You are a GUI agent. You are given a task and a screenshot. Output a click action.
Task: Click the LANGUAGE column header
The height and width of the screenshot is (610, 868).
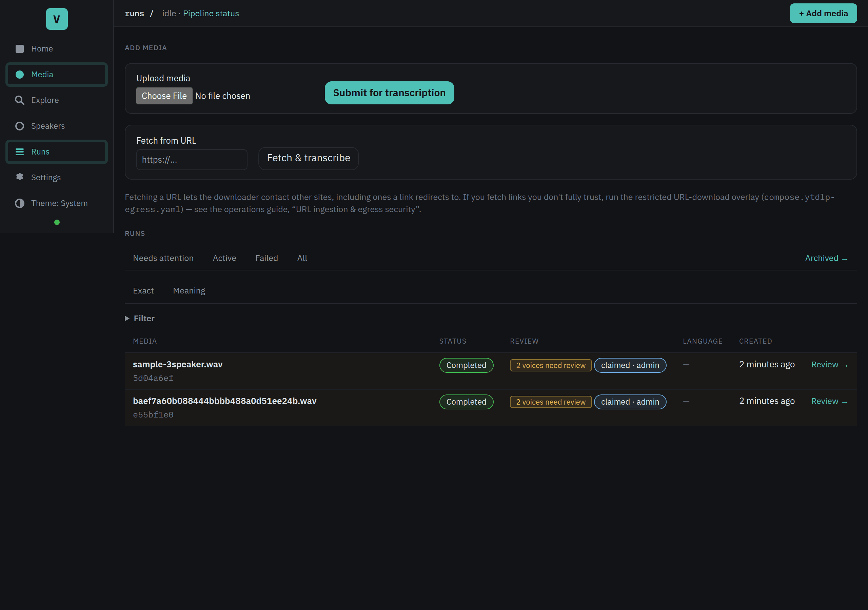(x=703, y=341)
